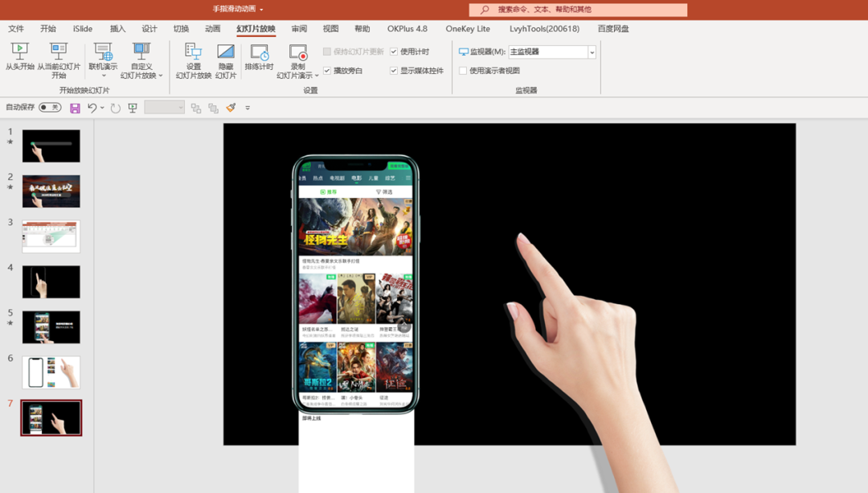Viewport: 868px width, 493px height.
Task: Click the search commands input field
Action: pos(578,10)
